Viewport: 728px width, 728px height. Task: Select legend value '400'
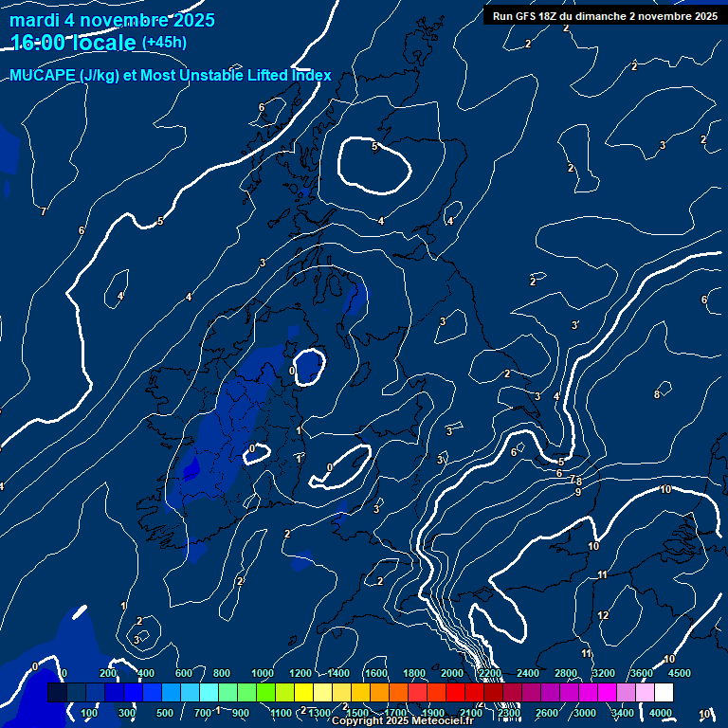[146, 673]
